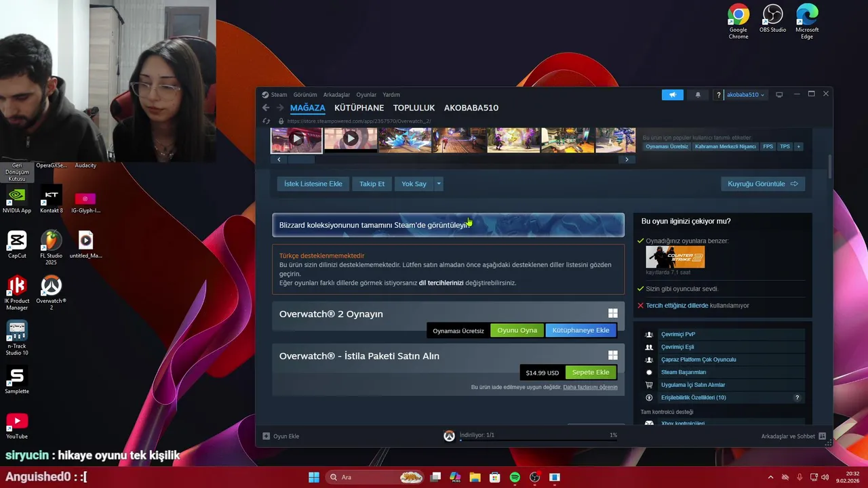
Task: Open the Steam announcements megaphone button
Action: click(x=672, y=95)
